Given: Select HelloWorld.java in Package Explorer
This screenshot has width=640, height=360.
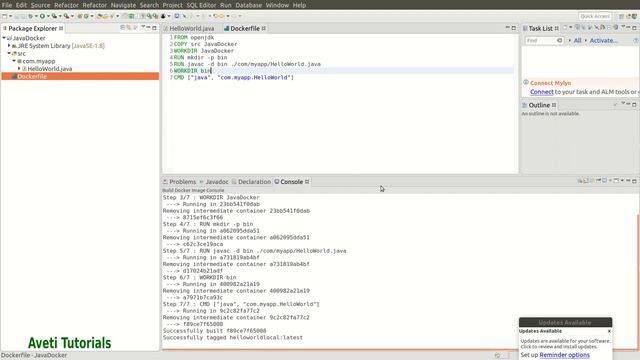Looking at the screenshot, I should click(x=49, y=69).
